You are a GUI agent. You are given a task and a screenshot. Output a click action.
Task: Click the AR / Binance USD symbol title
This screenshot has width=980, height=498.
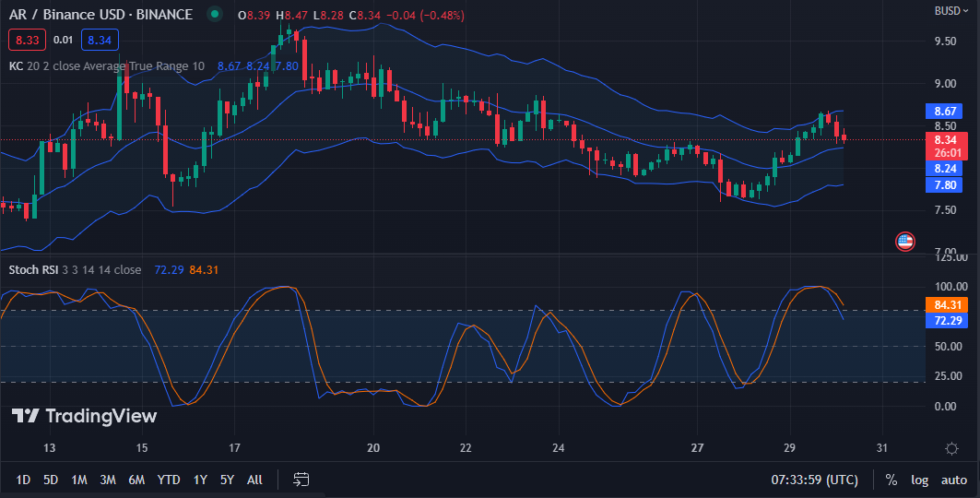tap(100, 15)
